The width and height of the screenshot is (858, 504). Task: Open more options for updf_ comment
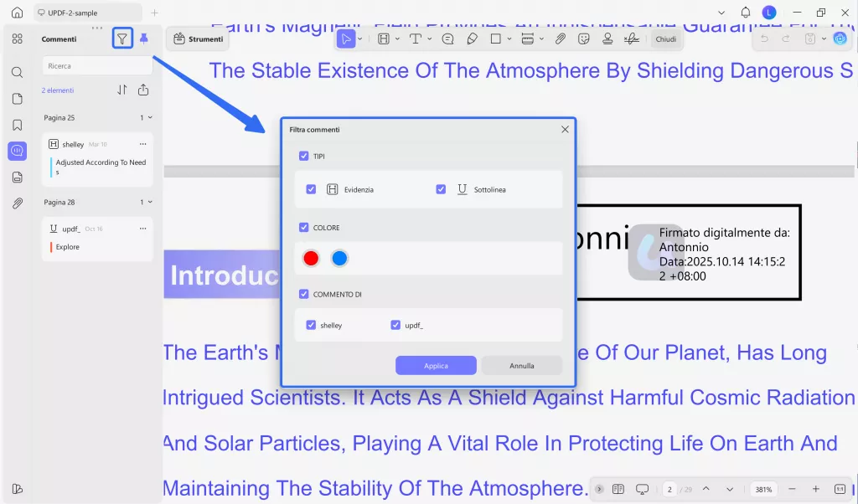tap(142, 229)
